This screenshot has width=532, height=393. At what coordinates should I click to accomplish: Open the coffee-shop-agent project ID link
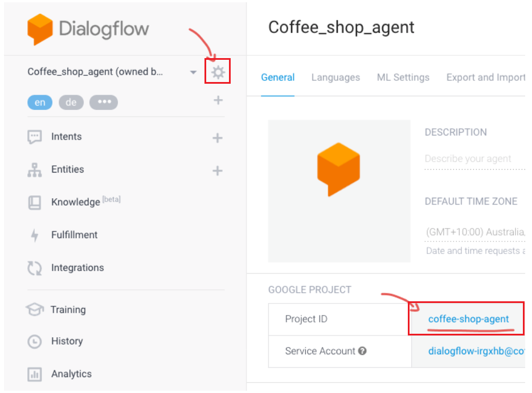468,319
